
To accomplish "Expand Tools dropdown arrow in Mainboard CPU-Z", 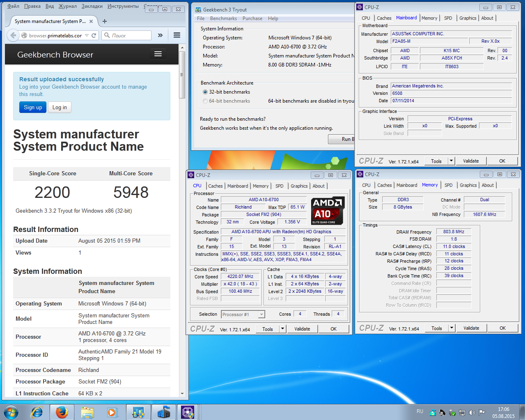I will pyautogui.click(x=451, y=161).
